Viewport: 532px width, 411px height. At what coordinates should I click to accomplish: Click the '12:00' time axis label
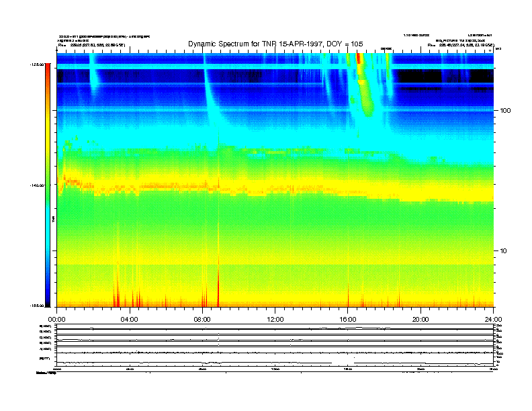point(275,319)
